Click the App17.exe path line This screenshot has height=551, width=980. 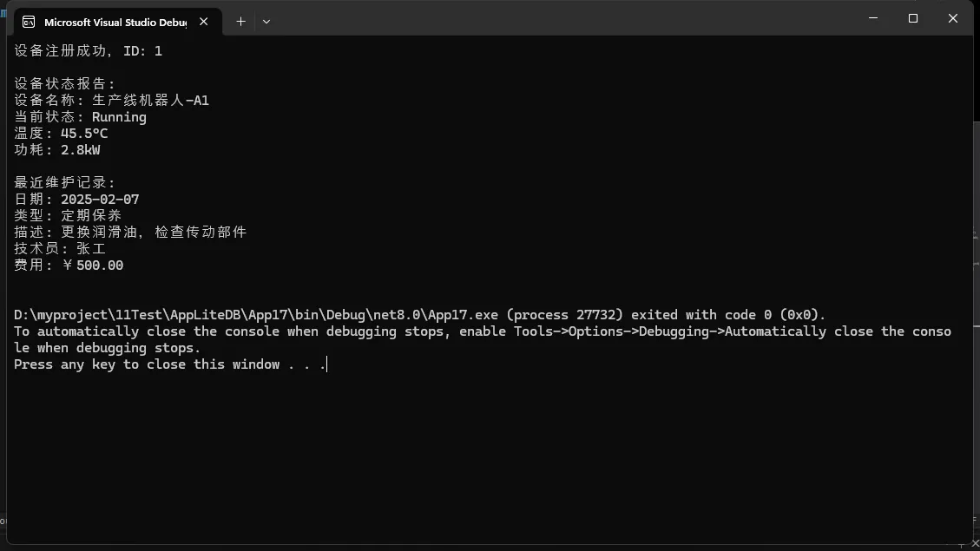click(x=420, y=315)
